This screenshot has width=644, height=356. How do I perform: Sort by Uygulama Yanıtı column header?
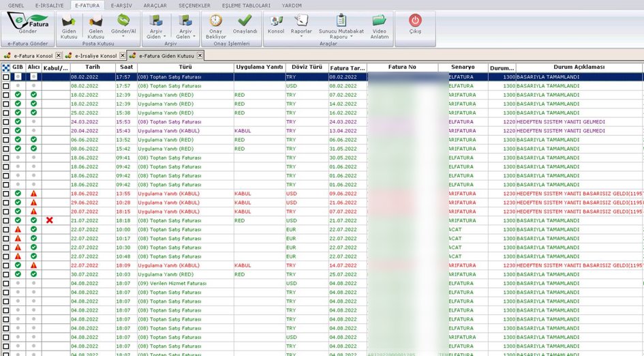(x=260, y=68)
